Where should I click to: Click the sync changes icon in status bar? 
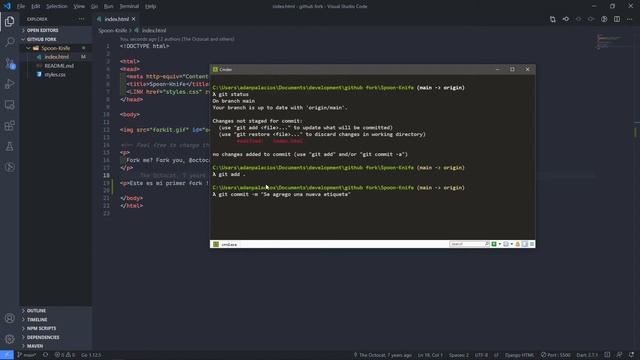tap(45, 355)
